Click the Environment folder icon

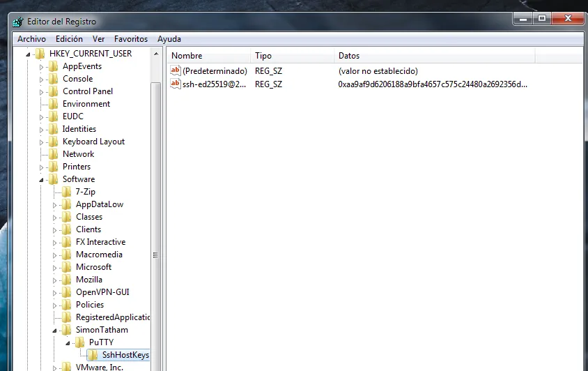click(x=54, y=104)
